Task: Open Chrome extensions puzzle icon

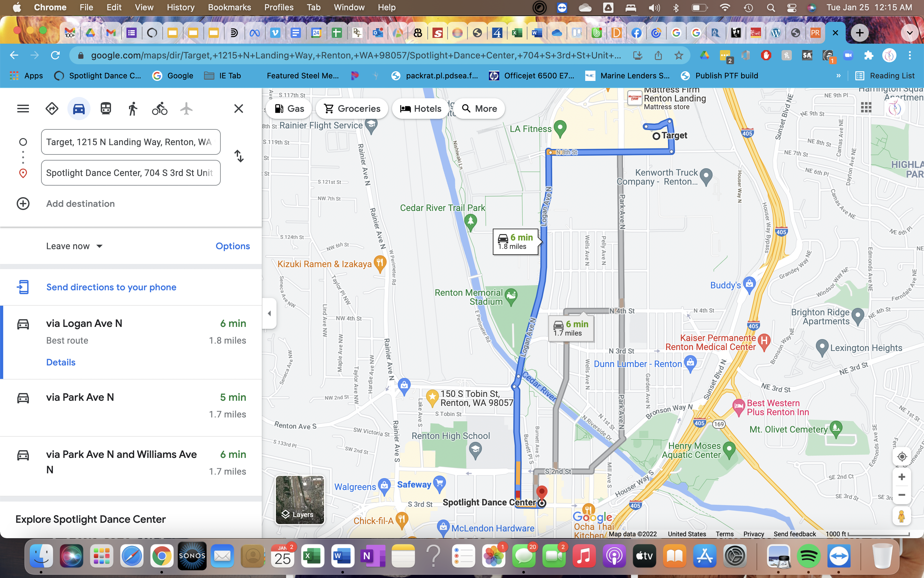Action: 868,56
